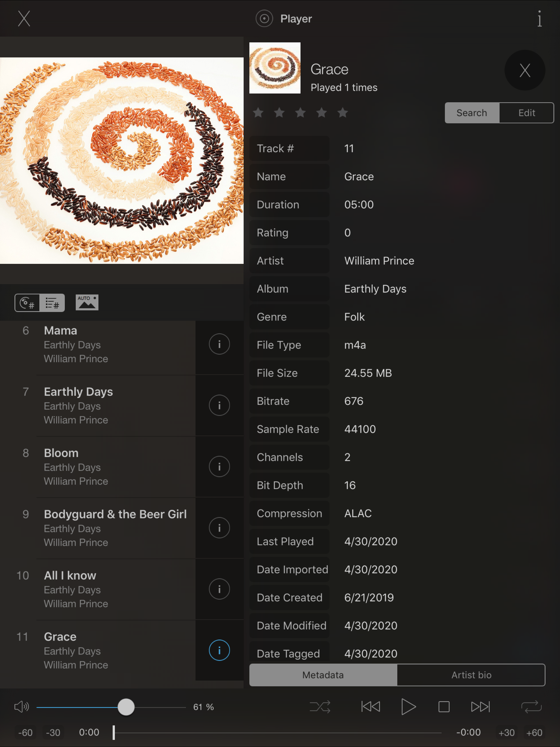Switch to the Artist bio tab
560x747 pixels.
click(x=471, y=675)
